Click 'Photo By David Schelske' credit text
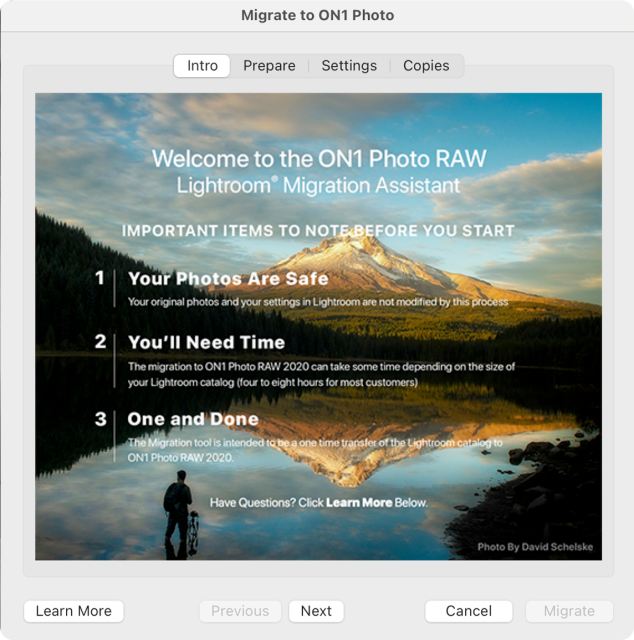This screenshot has height=640, width=634. 535,547
